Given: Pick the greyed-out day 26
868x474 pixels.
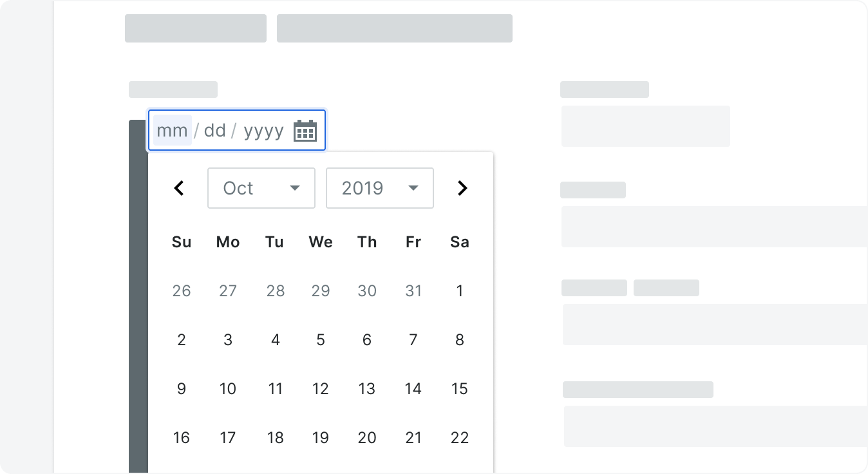Looking at the screenshot, I should coord(182,291).
